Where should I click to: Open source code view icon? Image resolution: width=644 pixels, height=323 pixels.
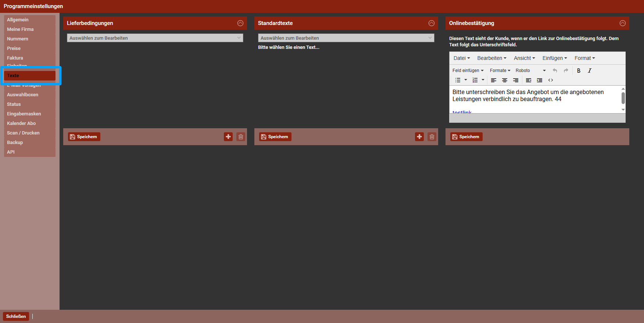pyautogui.click(x=551, y=80)
